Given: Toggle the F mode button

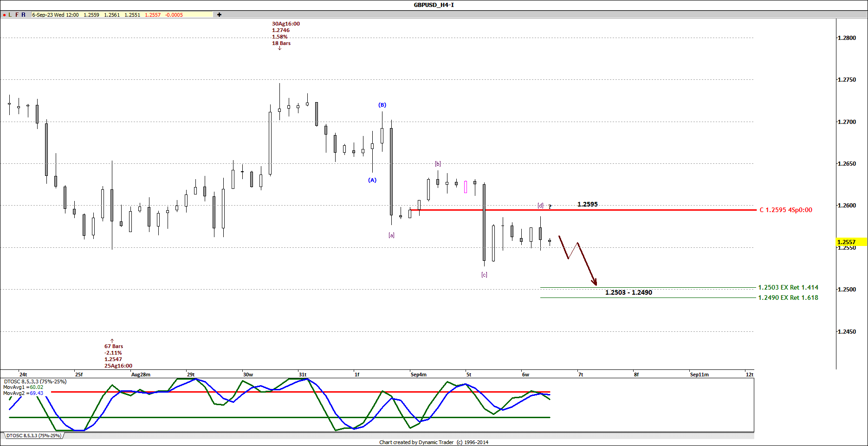Looking at the screenshot, I should tap(17, 15).
